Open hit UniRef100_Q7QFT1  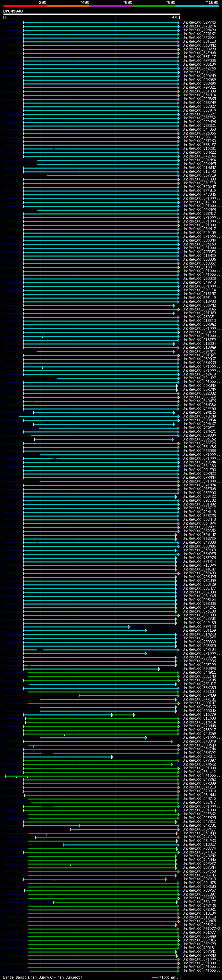[199, 428]
